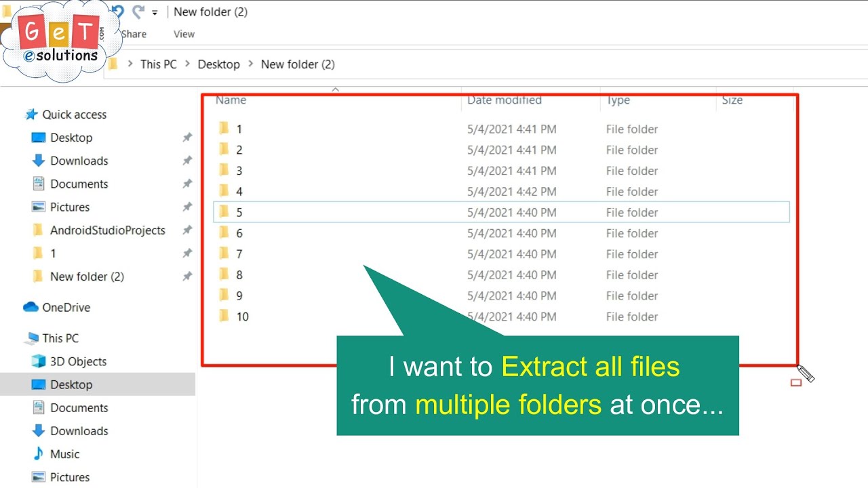Select folder named 4 in file list
The width and height of the screenshot is (868, 488).
click(239, 192)
